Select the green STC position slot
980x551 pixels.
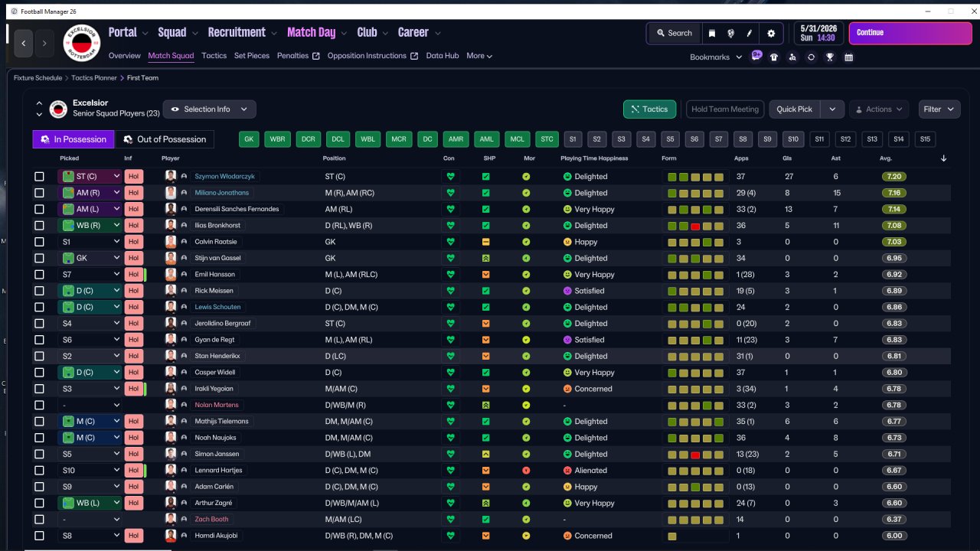point(547,139)
